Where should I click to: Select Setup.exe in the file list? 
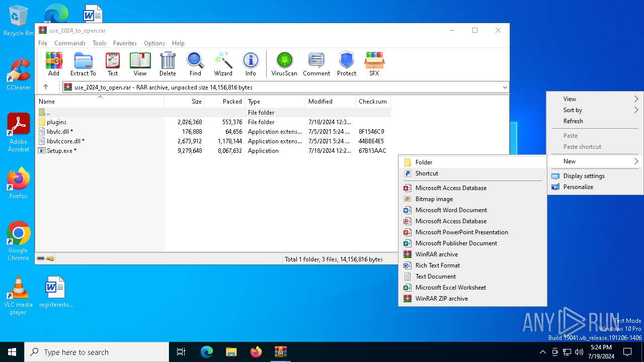coord(59,151)
